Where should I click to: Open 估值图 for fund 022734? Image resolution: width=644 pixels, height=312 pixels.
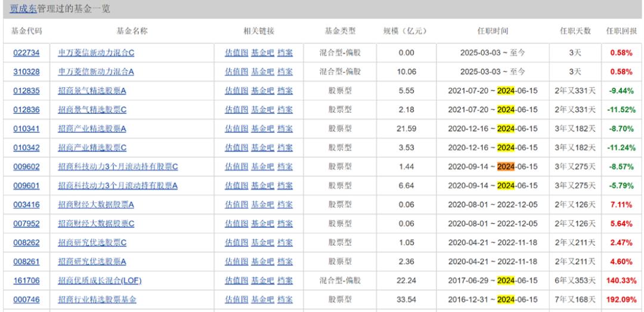coord(237,52)
